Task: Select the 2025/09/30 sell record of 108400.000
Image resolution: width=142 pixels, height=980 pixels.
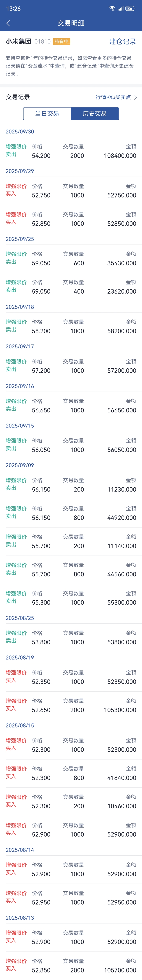Action: [71, 152]
